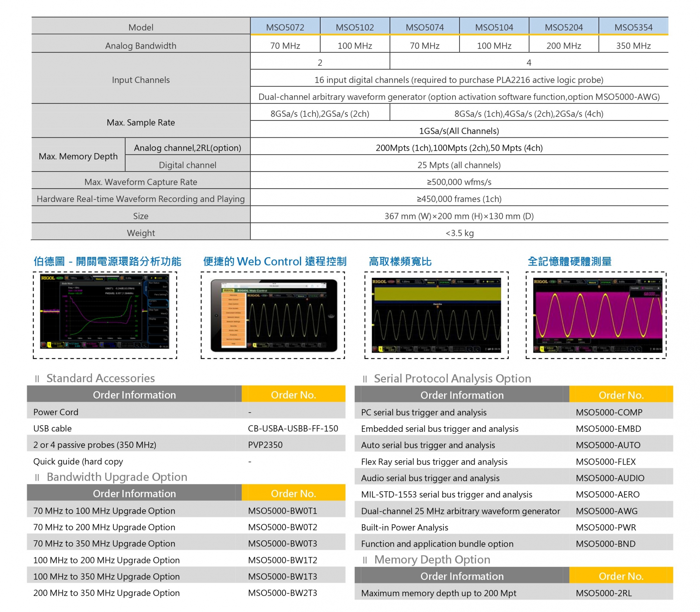Click the CB-USBA-USBB-FF-150 order number
Viewport: 700px width, 612px height.
pos(293,428)
